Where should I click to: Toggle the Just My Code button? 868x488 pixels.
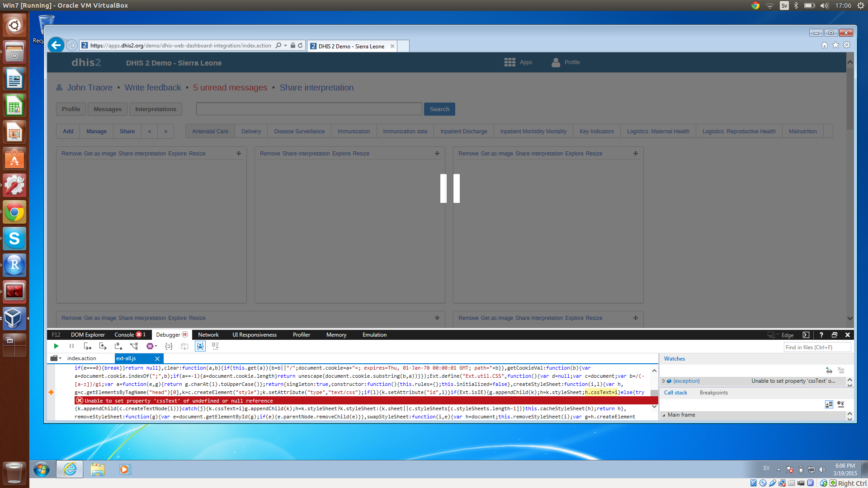pyautogui.click(x=200, y=346)
